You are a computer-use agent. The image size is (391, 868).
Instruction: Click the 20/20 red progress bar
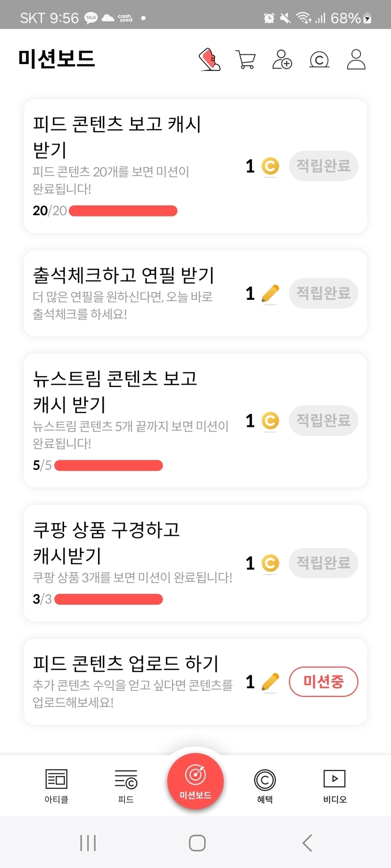click(123, 211)
